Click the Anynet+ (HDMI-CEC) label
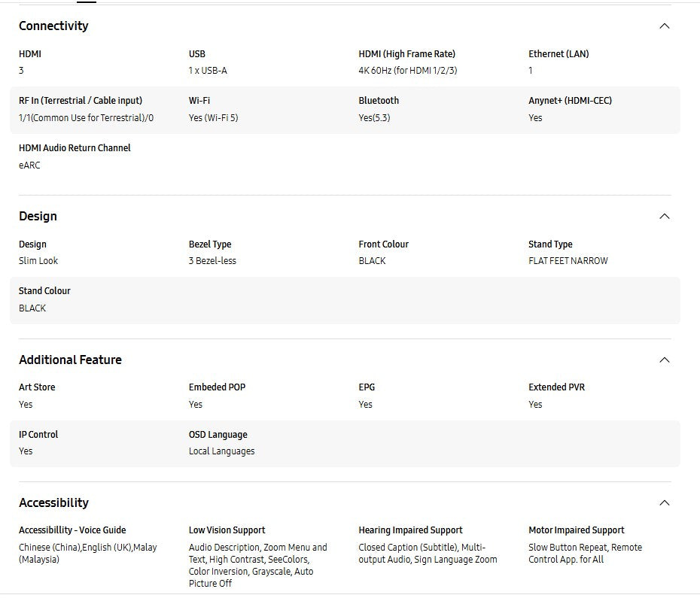Image resolution: width=700 pixels, height=598 pixels. [x=570, y=101]
